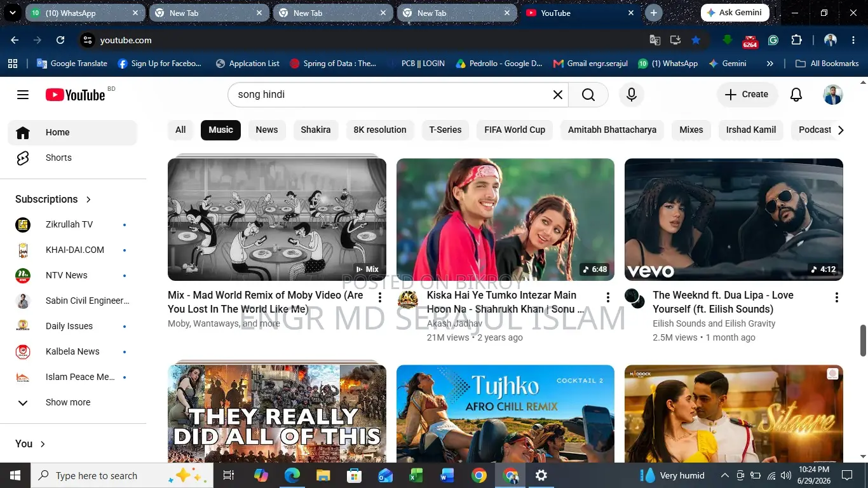Select the FIFA World Cup chip

pyautogui.click(x=515, y=130)
